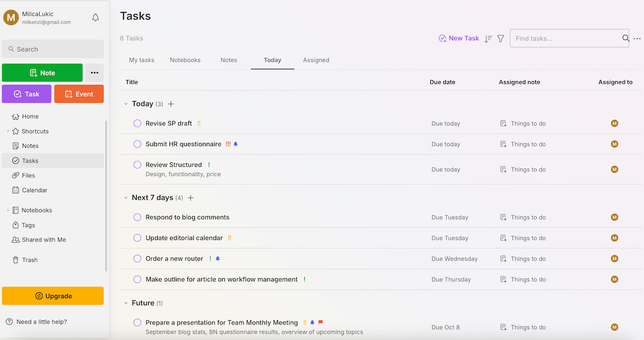Create a New Task
The height and width of the screenshot is (340, 644).
tap(458, 38)
